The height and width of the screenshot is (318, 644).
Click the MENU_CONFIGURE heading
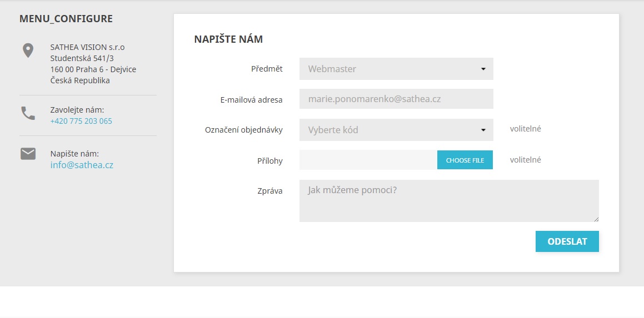click(x=66, y=18)
